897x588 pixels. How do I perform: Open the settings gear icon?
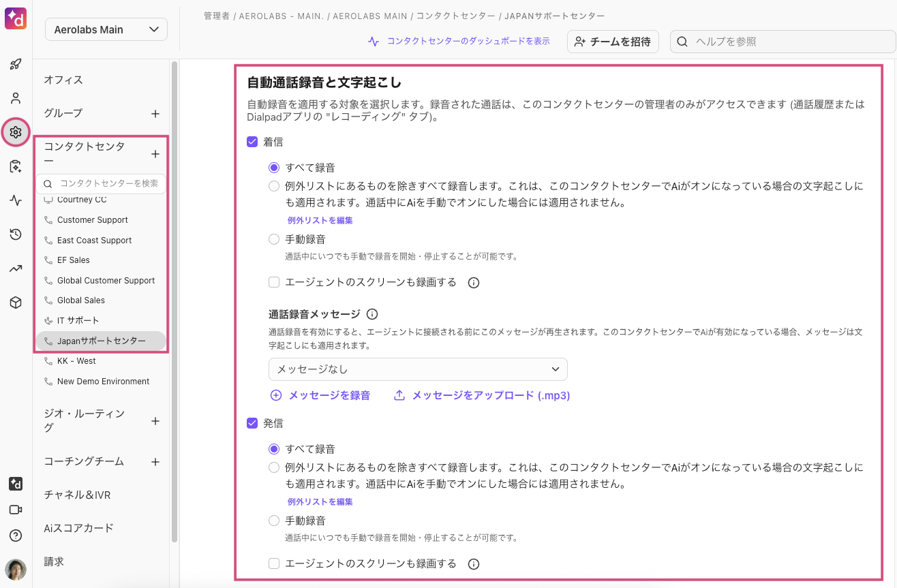coord(16,132)
